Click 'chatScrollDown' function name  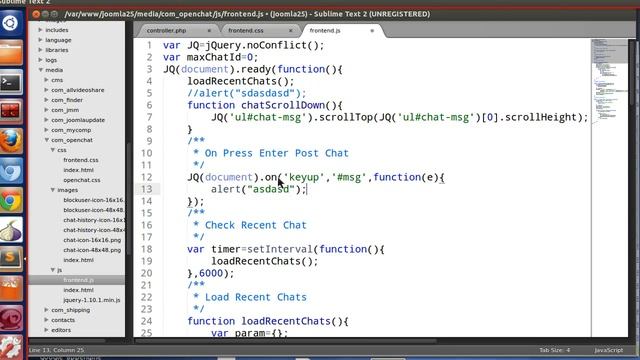283,105
